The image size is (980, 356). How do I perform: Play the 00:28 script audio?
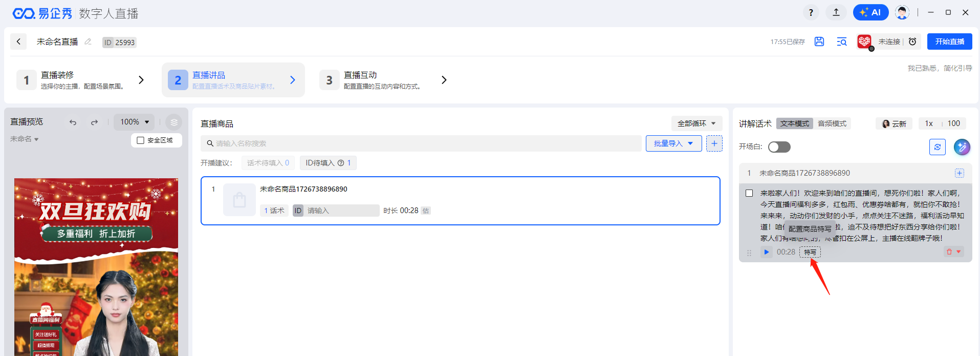766,252
